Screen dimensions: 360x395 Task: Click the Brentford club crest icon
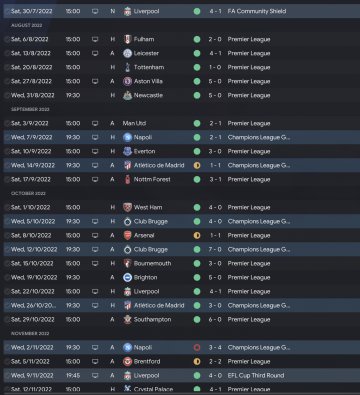pos(127,361)
